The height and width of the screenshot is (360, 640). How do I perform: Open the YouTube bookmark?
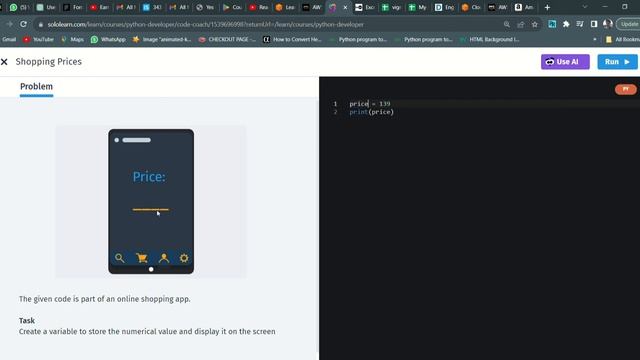(x=38, y=40)
